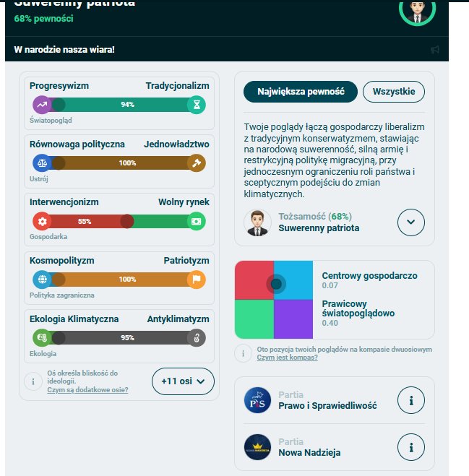Switch to the Wszystkie tab
Image resolution: width=469 pixels, height=476 pixels.
click(394, 92)
